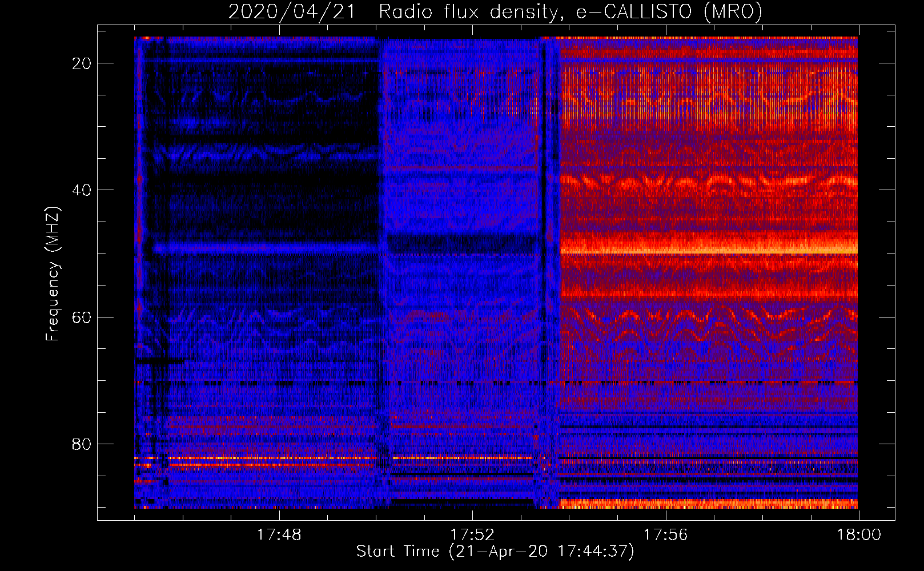This screenshot has width=924, height=571.
Task: Click the 40 frequency tick label
Action: click(82, 190)
